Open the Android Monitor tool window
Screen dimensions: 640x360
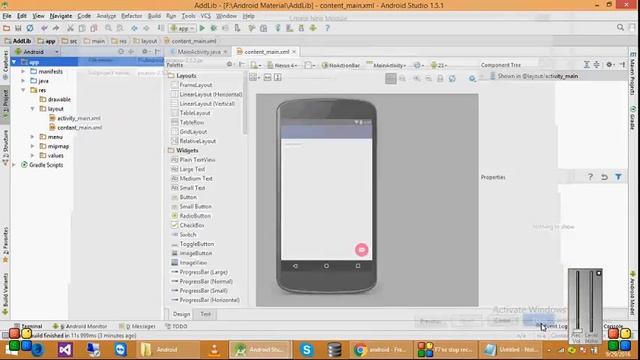coord(80,326)
